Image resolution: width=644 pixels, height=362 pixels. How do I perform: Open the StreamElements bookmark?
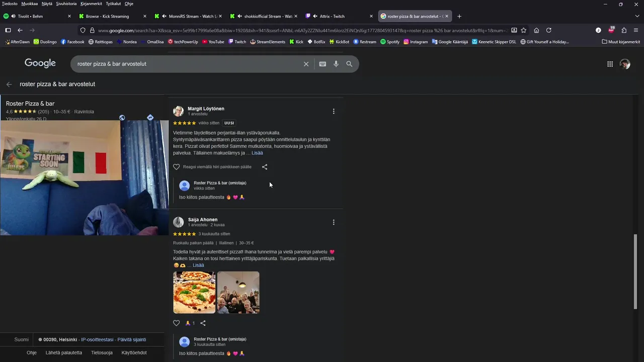click(x=268, y=42)
